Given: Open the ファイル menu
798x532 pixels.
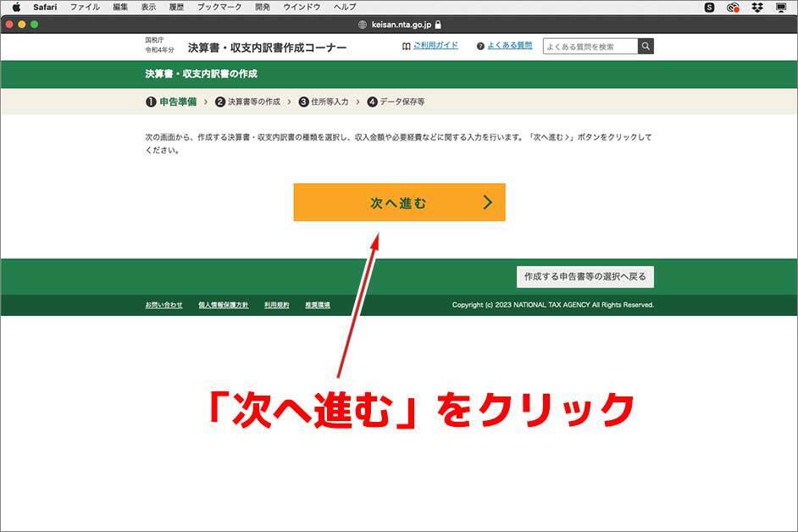Looking at the screenshot, I should coord(85,7).
